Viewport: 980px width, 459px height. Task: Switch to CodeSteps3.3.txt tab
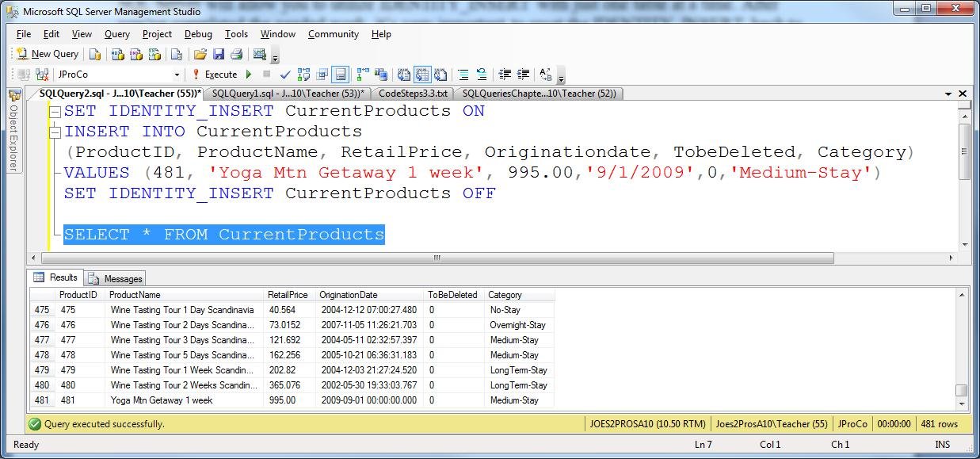point(413,94)
